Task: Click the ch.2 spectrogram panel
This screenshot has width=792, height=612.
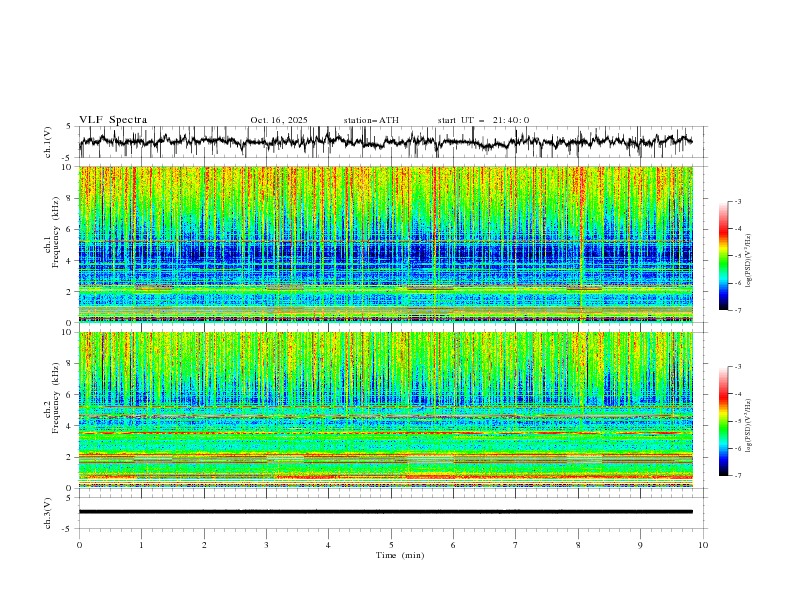Action: pyautogui.click(x=386, y=410)
